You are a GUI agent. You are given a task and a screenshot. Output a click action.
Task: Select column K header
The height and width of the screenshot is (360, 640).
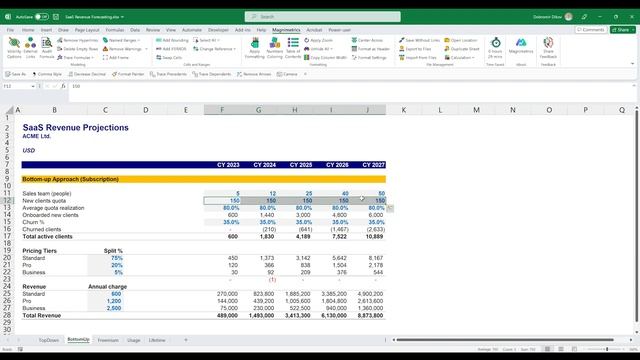pos(404,110)
